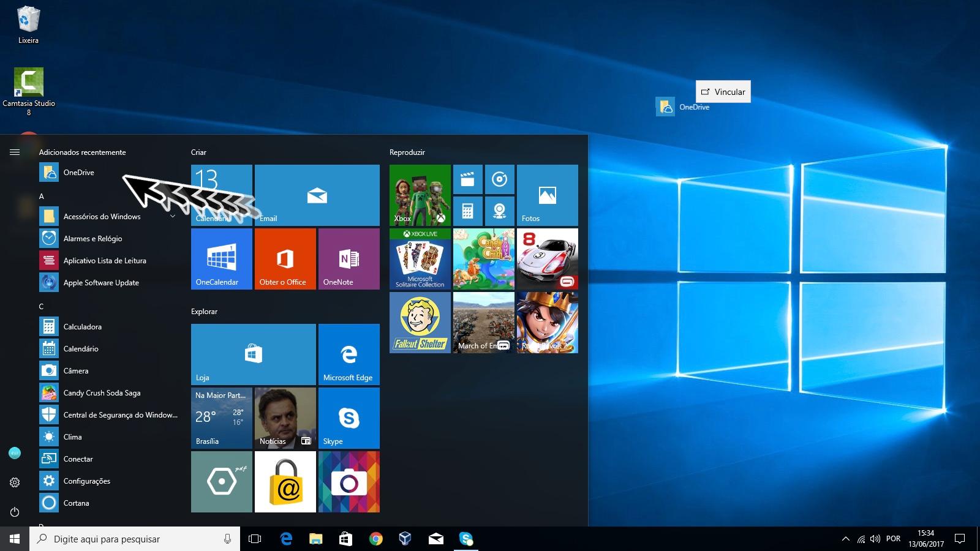Click the Reproduzir group title
980x551 pixels.
pyautogui.click(x=407, y=152)
